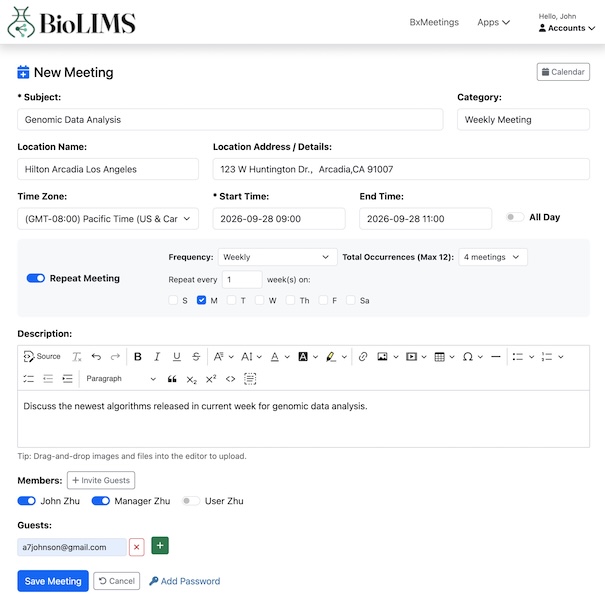The image size is (605, 600).
Task: Turn off the Repeat Meeting switch
Action: tap(36, 278)
